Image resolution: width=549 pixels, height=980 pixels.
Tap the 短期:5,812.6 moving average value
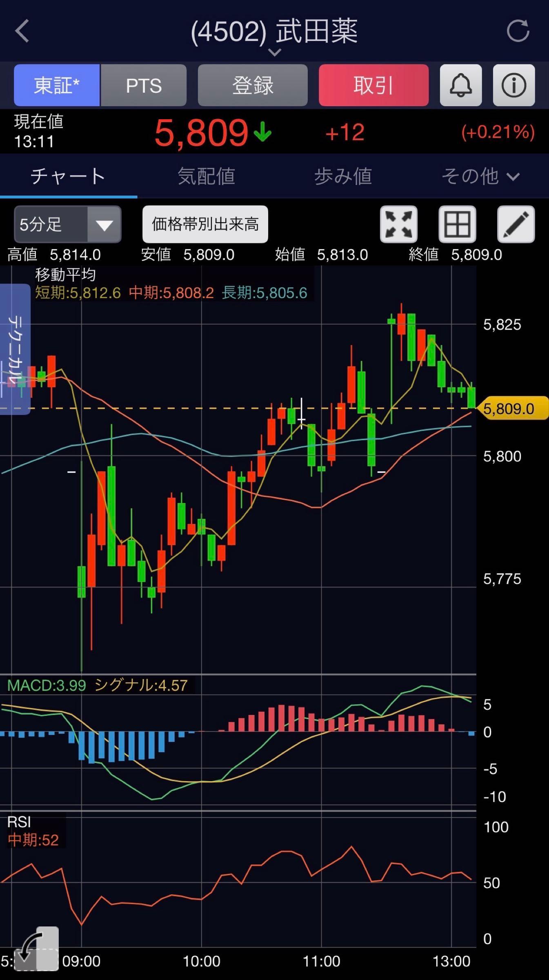pos(78,293)
